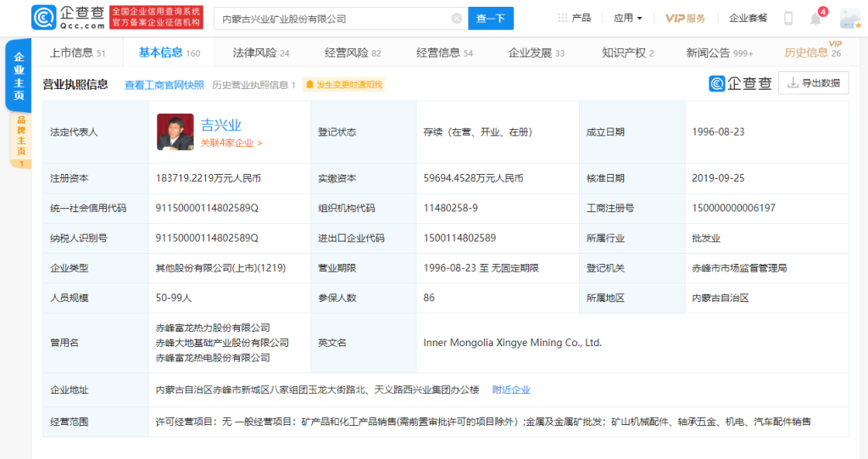Switch to 历史信息 VIP tab
Viewport: 868px width, 459px height.
point(813,52)
